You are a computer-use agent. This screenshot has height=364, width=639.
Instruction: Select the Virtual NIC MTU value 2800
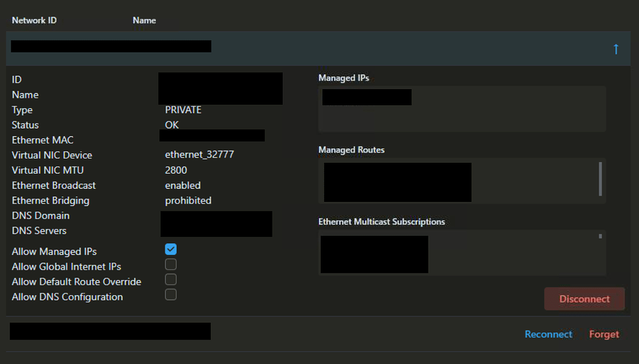tap(175, 170)
